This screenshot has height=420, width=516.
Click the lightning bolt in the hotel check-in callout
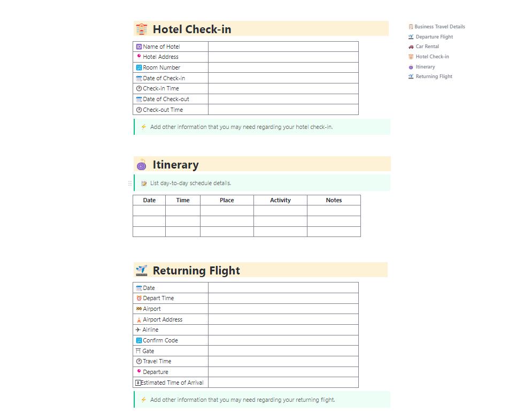point(143,127)
